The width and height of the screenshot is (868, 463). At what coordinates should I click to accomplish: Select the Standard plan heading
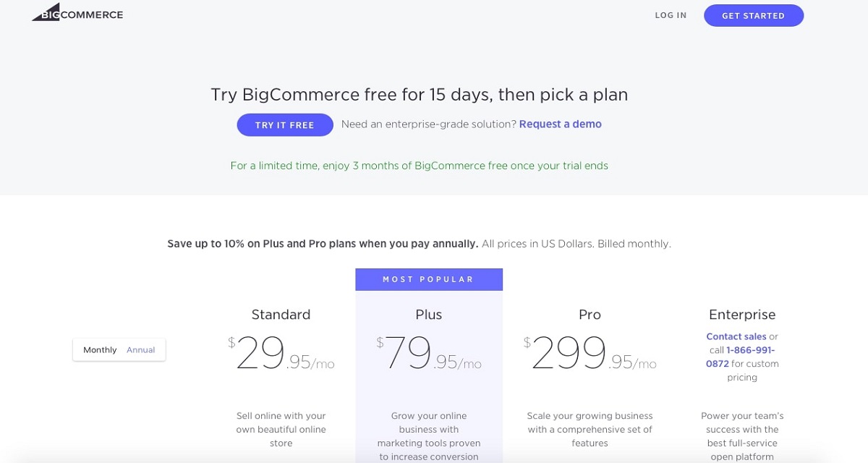pyautogui.click(x=281, y=315)
